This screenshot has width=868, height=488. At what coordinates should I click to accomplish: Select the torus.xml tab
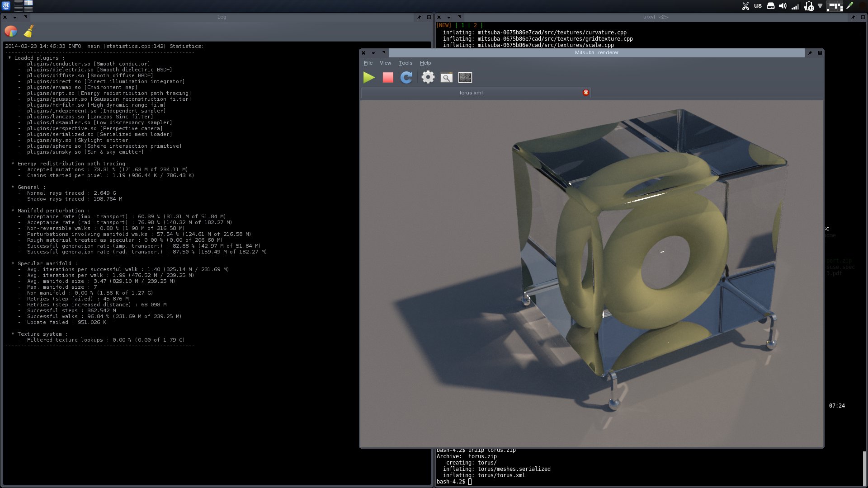point(471,93)
